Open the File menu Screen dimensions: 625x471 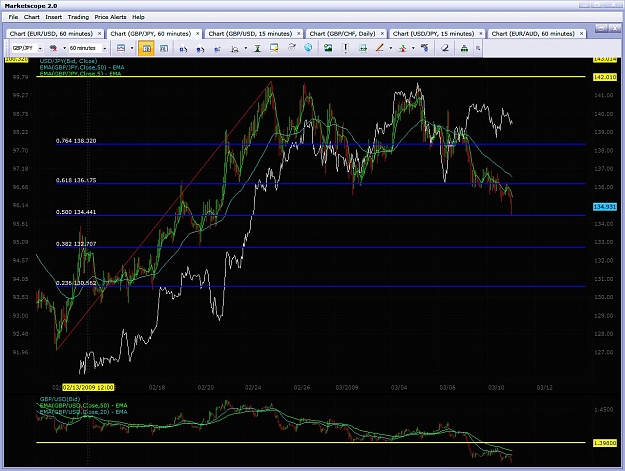click(x=13, y=17)
